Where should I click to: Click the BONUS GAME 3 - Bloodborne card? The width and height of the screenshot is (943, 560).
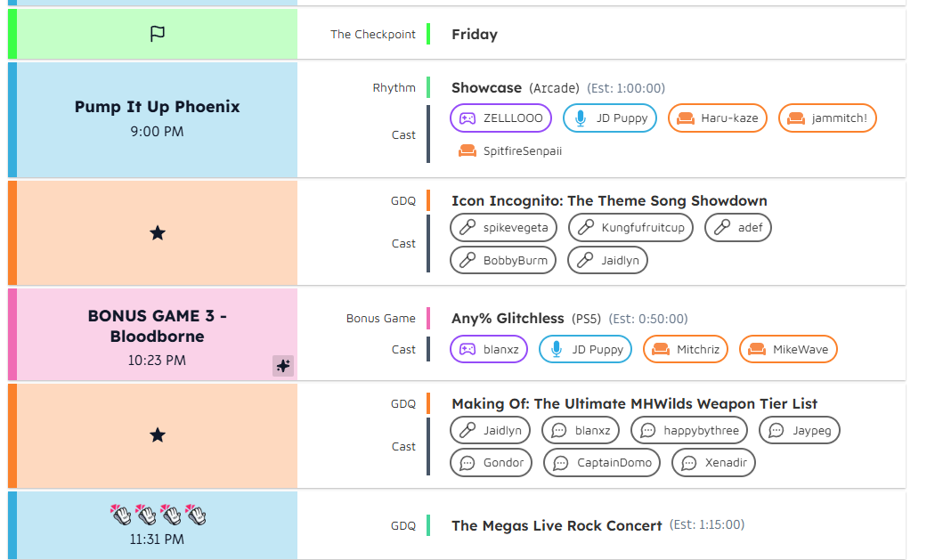pos(157,335)
